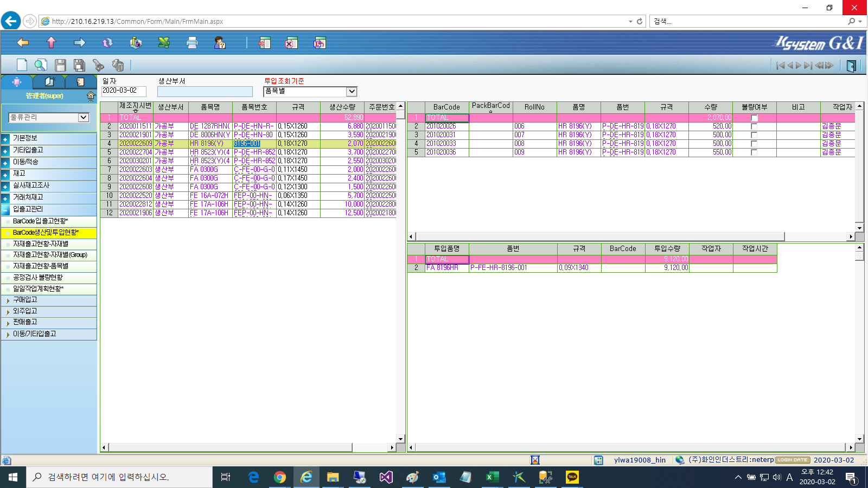Export grid with the green Excel icon
Viewport: 868px width, 488px height.
tap(164, 42)
